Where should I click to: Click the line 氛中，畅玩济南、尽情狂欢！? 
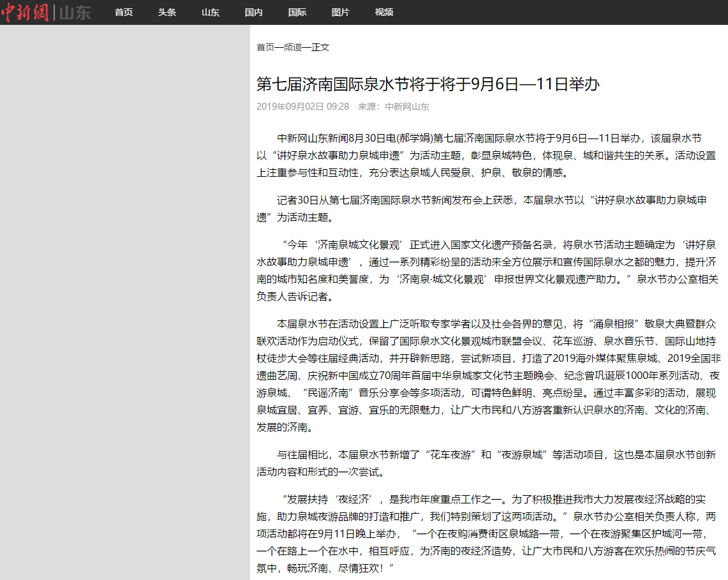[x=325, y=569]
